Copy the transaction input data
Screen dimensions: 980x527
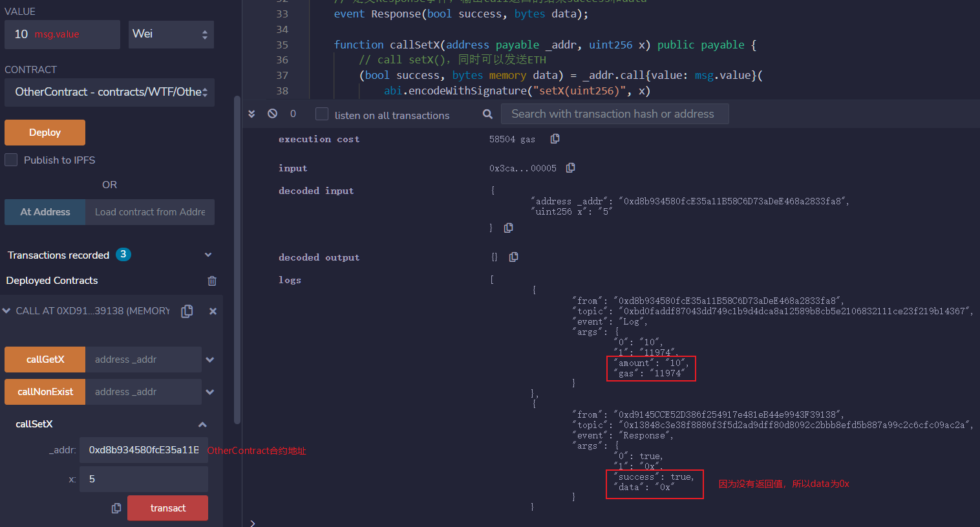click(x=570, y=167)
